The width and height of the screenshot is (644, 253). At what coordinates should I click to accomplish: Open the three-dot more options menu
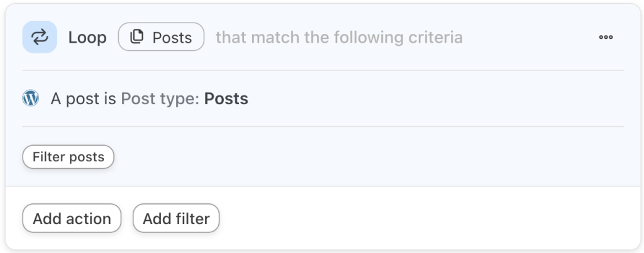click(606, 37)
